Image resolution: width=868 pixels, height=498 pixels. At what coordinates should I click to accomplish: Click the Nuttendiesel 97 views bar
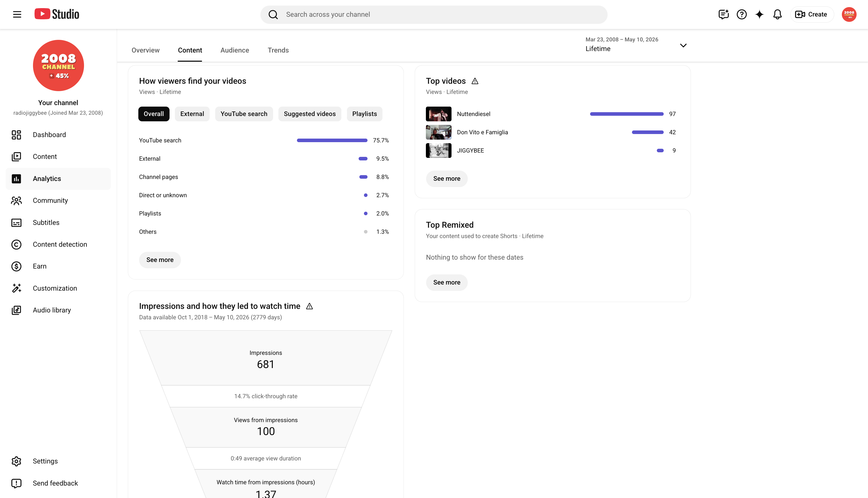coord(627,114)
